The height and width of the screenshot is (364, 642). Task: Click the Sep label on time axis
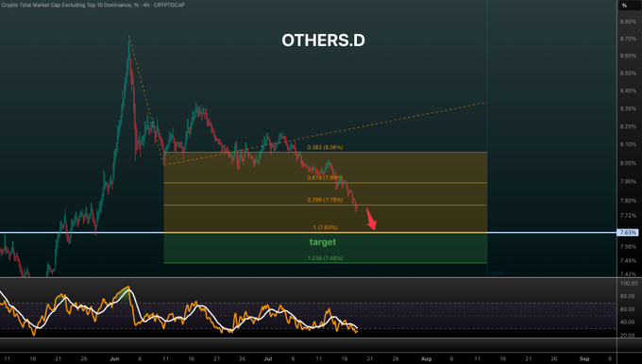tap(584, 358)
